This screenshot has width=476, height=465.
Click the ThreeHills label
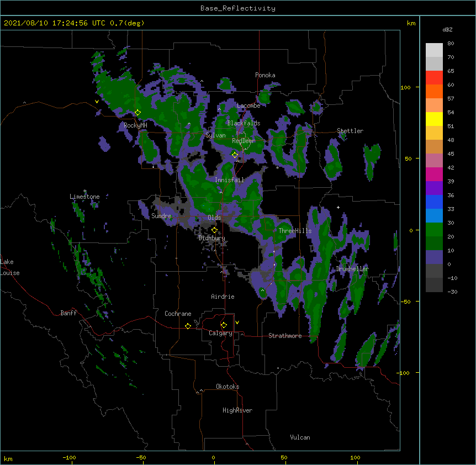coord(295,231)
